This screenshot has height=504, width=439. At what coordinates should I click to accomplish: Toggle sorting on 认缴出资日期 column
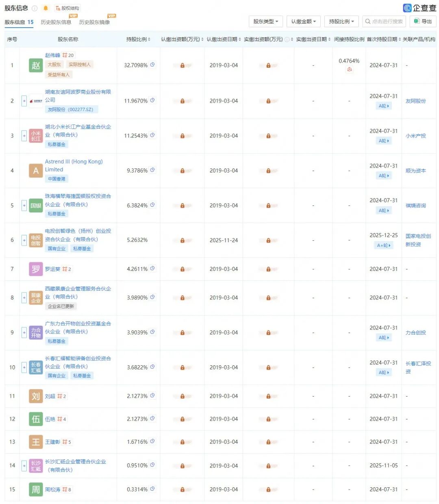224,39
